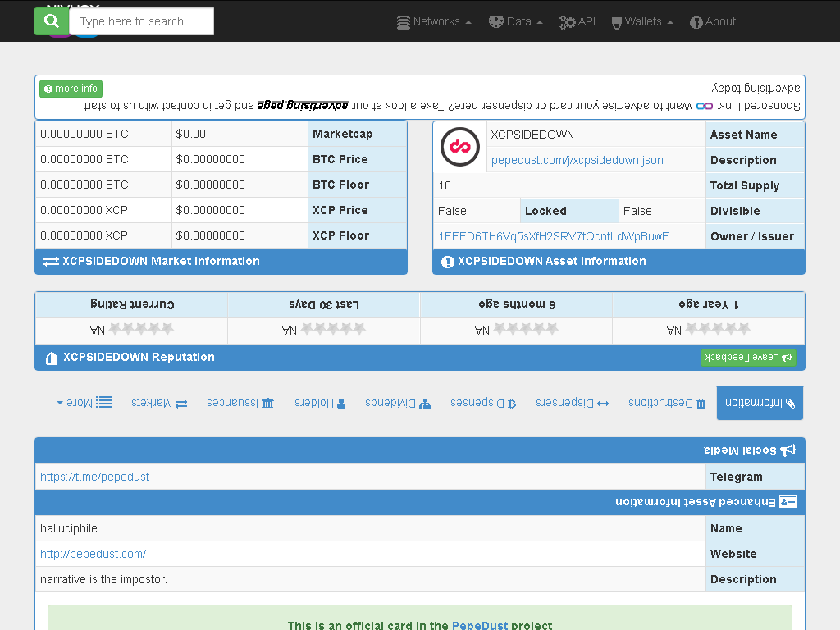The width and height of the screenshot is (840, 630).
Task: Switch to the Dividends tab
Action: pos(397,403)
